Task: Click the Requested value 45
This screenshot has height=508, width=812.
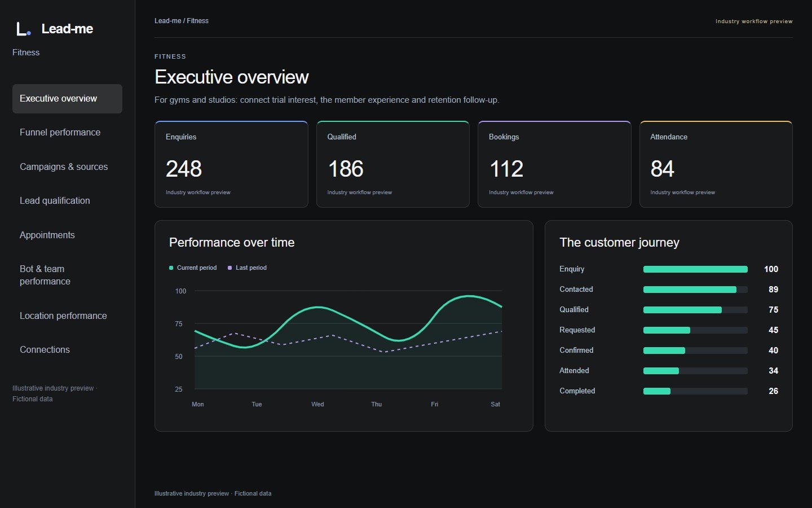Action: tap(773, 330)
